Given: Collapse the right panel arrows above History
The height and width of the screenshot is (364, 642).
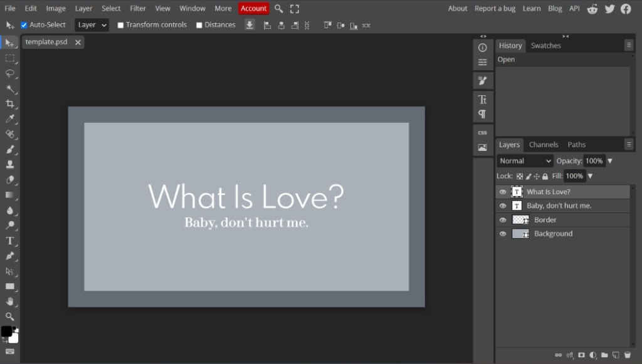Looking at the screenshot, I should click(566, 36).
